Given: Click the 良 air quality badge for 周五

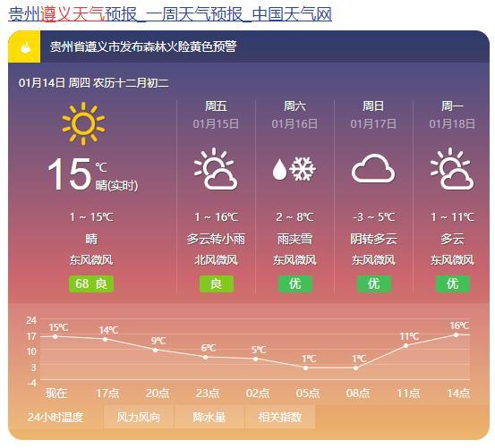Looking at the screenshot, I should [217, 283].
